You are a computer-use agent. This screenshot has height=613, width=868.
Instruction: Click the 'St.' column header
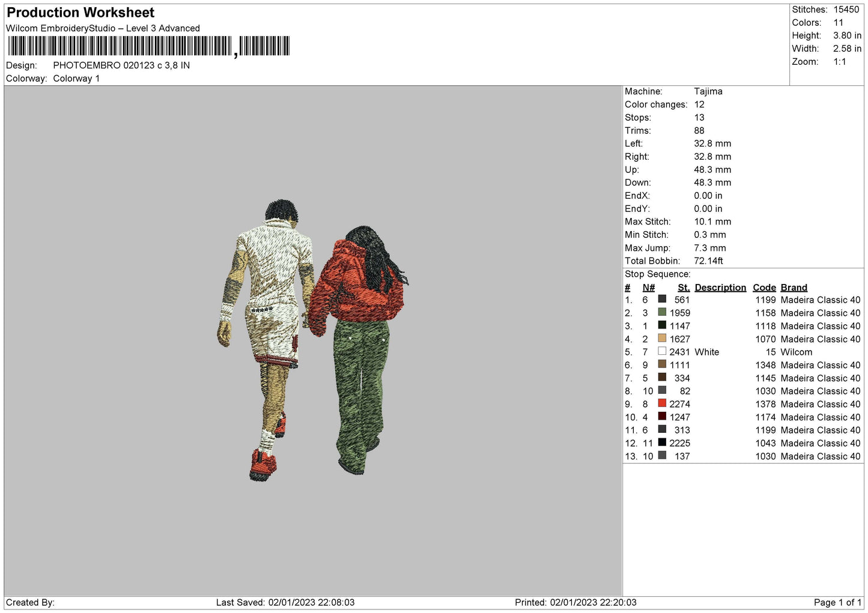click(x=684, y=288)
